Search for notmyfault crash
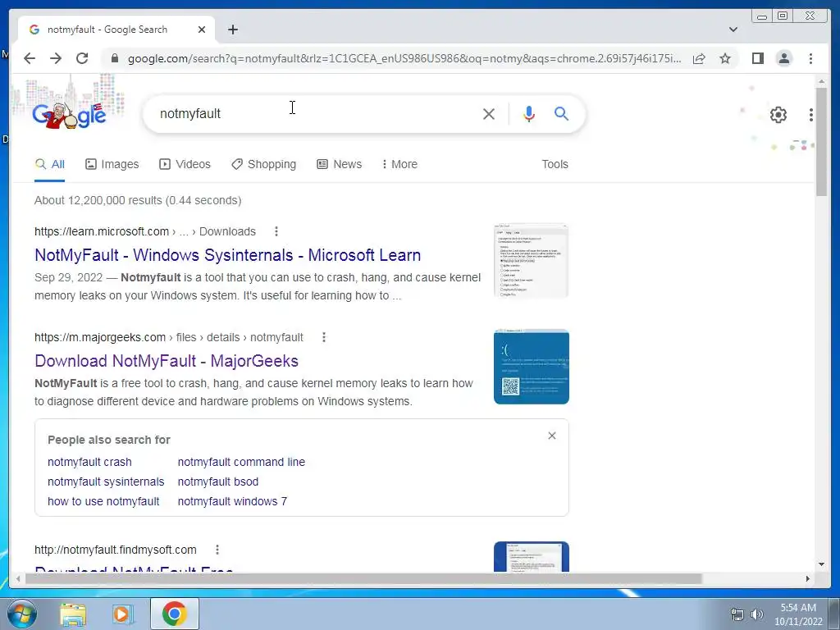Image resolution: width=840 pixels, height=630 pixels. (x=89, y=462)
